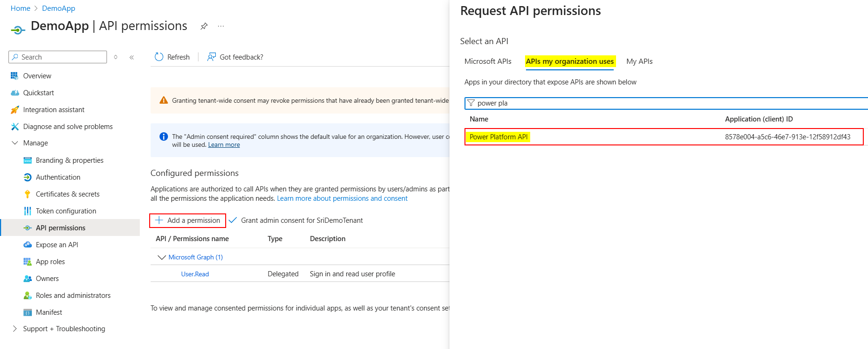Follow the DemoApp breadcrumb link
The image size is (868, 349).
(x=59, y=8)
